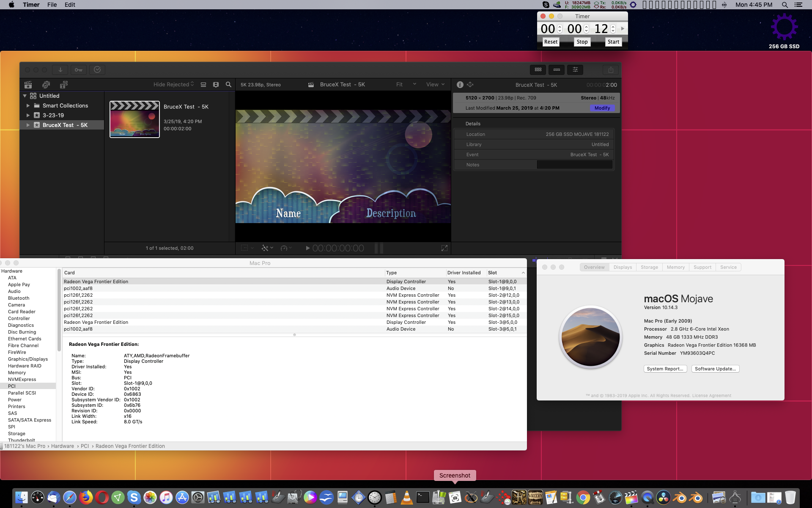Open Hide Rejected filter dropdown
The image size is (812, 508).
[173, 85]
